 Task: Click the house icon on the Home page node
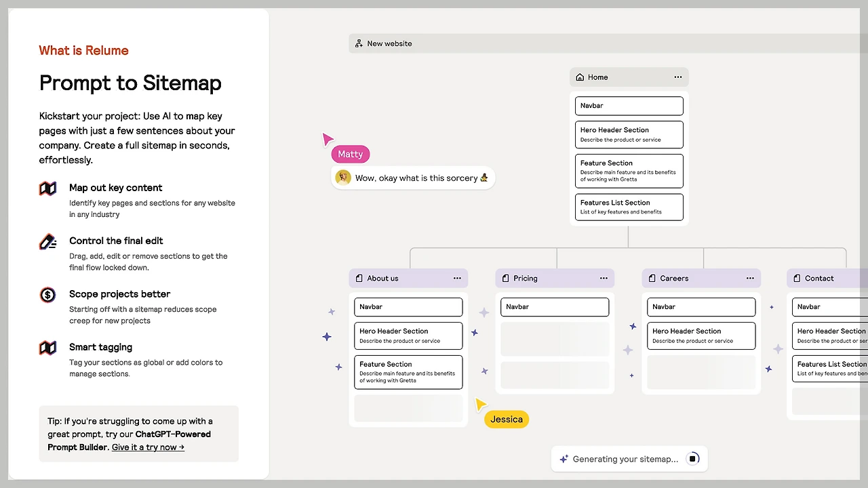pyautogui.click(x=580, y=77)
